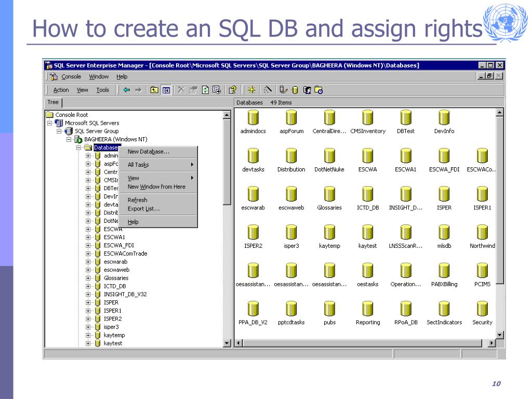The height and width of the screenshot is (399, 532).
Task: Select the ICTD_DB database icon in right pane
Action: 368,194
